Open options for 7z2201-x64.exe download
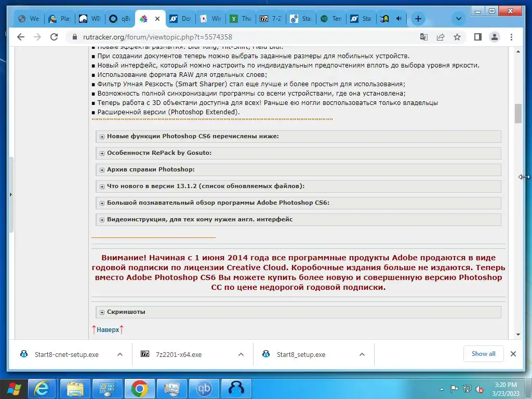 (241, 354)
